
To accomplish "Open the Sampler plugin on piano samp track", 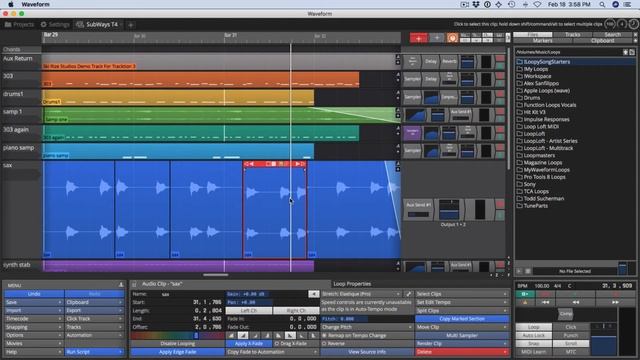I will coord(412,151).
